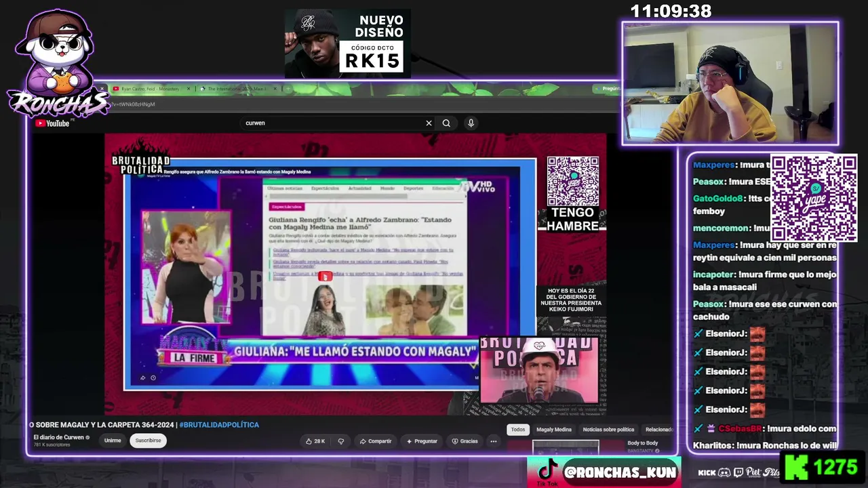This screenshot has width=868, height=488.
Task: Open El diario de Curwen channel
Action: point(59,437)
